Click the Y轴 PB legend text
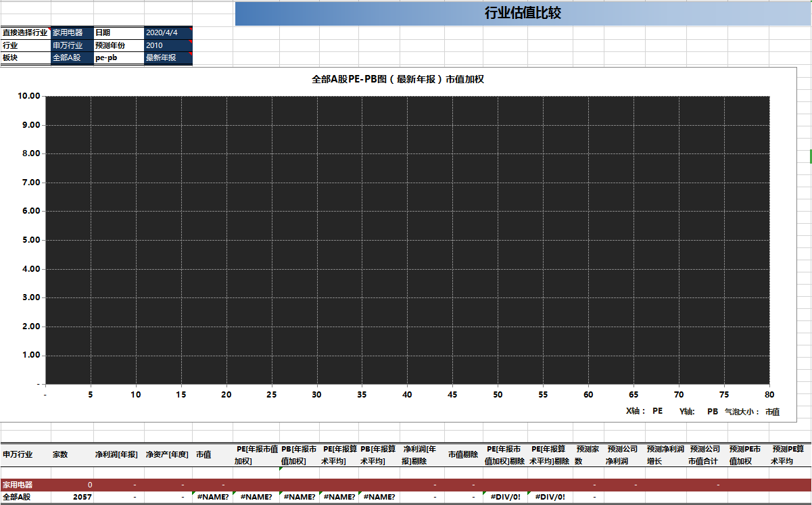This screenshot has width=812, height=505. (698, 411)
